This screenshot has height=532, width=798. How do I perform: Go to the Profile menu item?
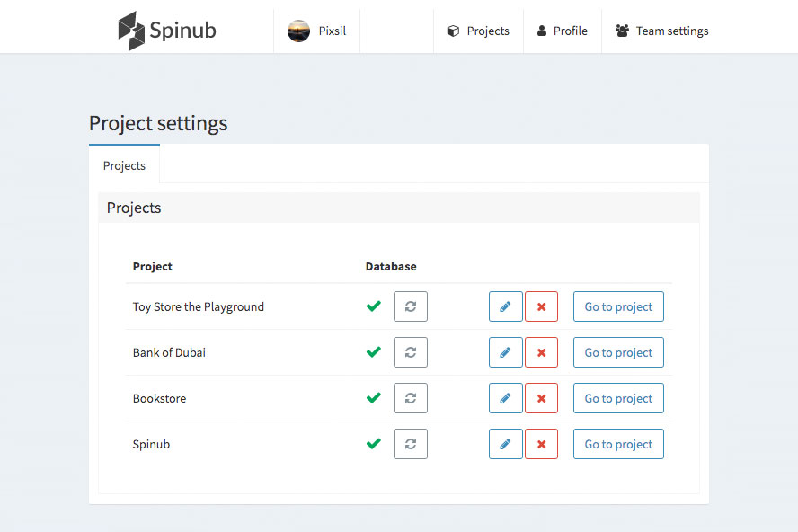[x=562, y=31]
